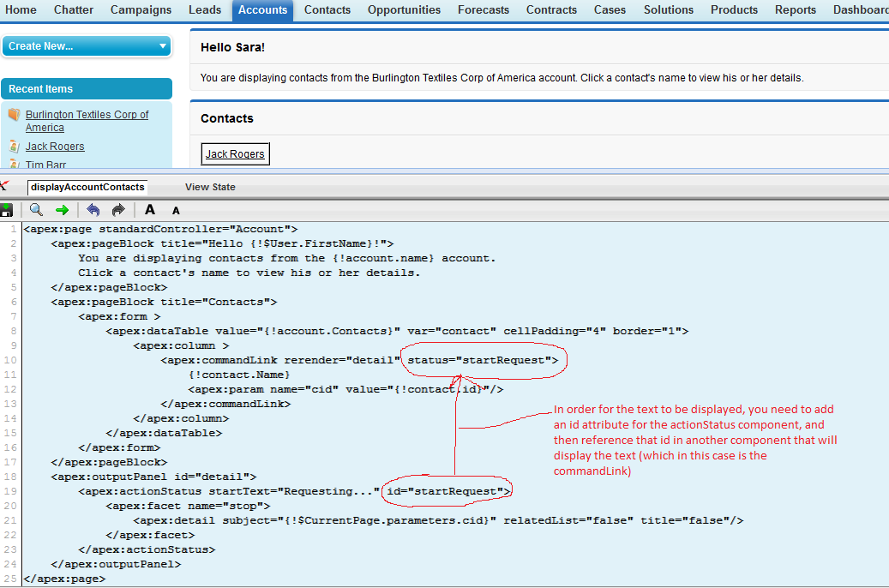889x588 pixels.
Task: Open the Opportunities tab
Action: pos(404,10)
